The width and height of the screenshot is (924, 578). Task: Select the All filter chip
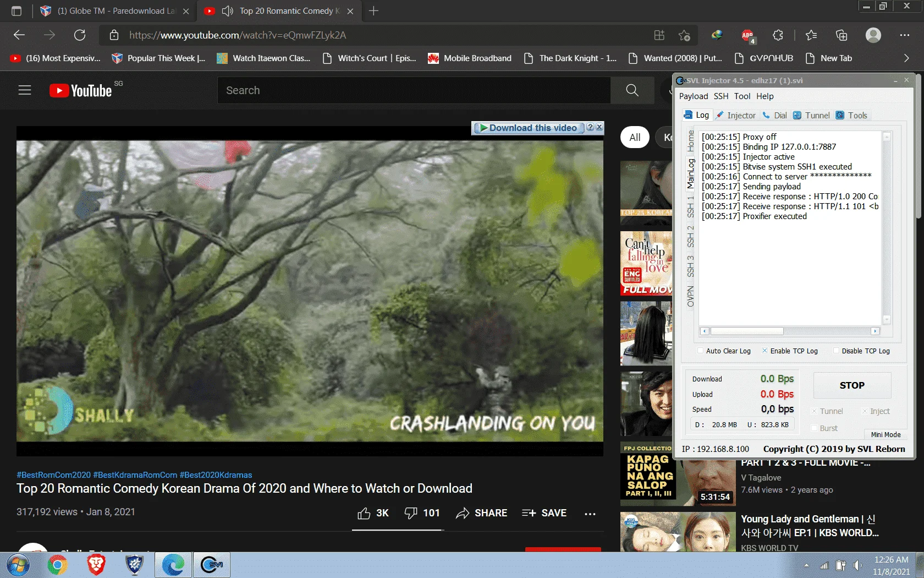[x=635, y=137]
